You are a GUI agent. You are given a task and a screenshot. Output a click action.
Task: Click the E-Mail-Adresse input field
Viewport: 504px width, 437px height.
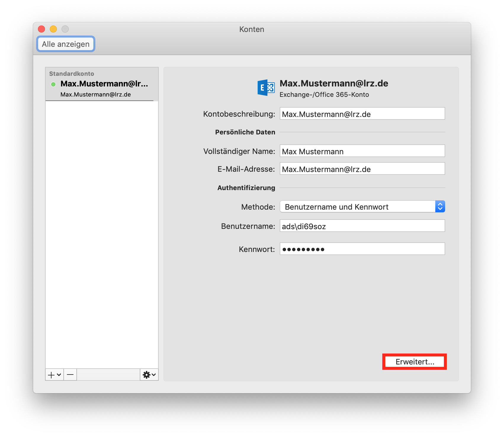click(362, 169)
